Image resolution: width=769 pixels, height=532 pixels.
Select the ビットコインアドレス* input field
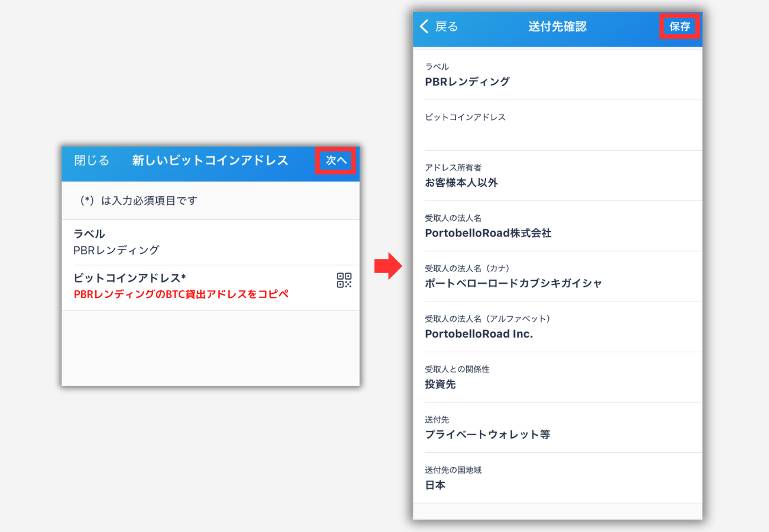(211, 288)
